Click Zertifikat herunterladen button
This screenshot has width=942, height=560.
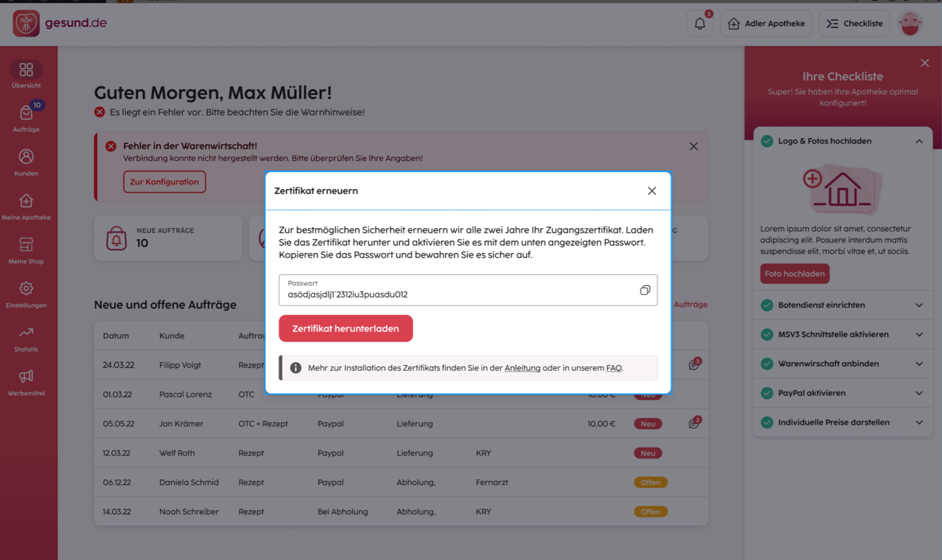pos(345,329)
